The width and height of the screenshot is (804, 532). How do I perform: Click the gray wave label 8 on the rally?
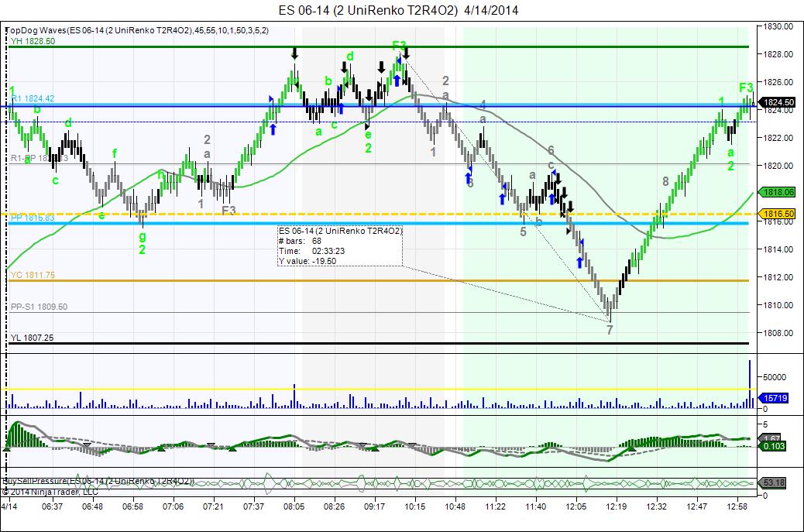point(665,181)
